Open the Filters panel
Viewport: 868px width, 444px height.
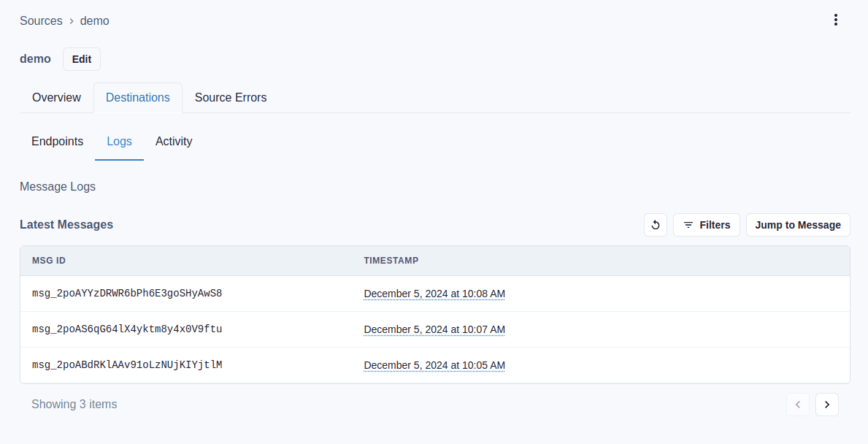click(706, 225)
